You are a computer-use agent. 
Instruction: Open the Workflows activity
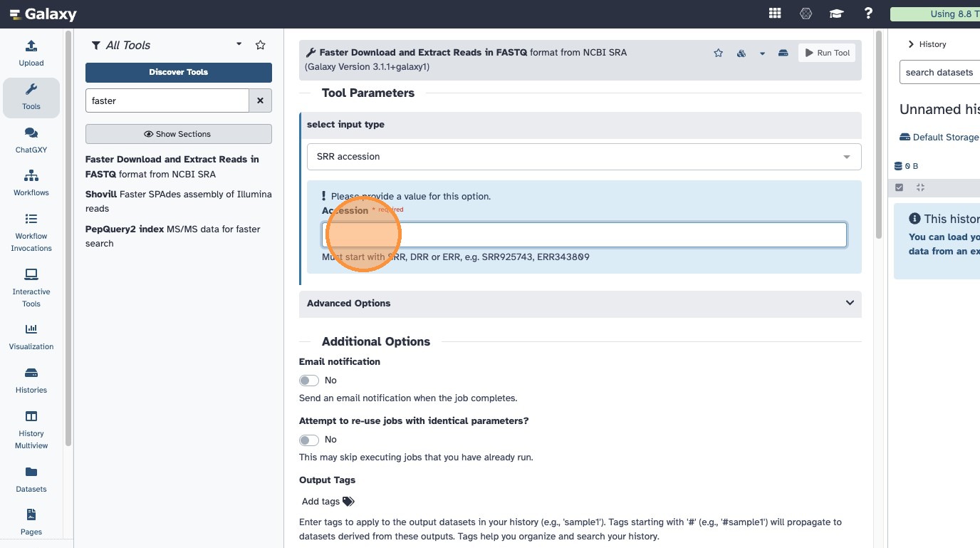[31, 183]
